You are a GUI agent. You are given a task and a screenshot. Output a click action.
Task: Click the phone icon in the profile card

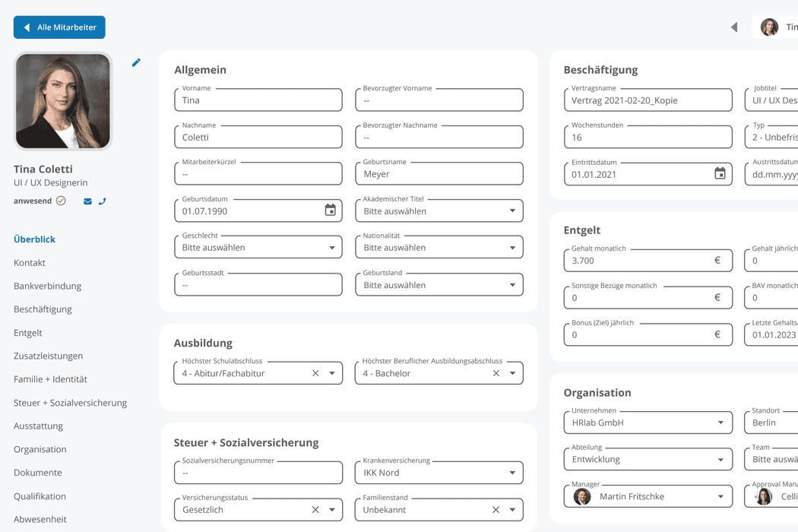pyautogui.click(x=103, y=201)
